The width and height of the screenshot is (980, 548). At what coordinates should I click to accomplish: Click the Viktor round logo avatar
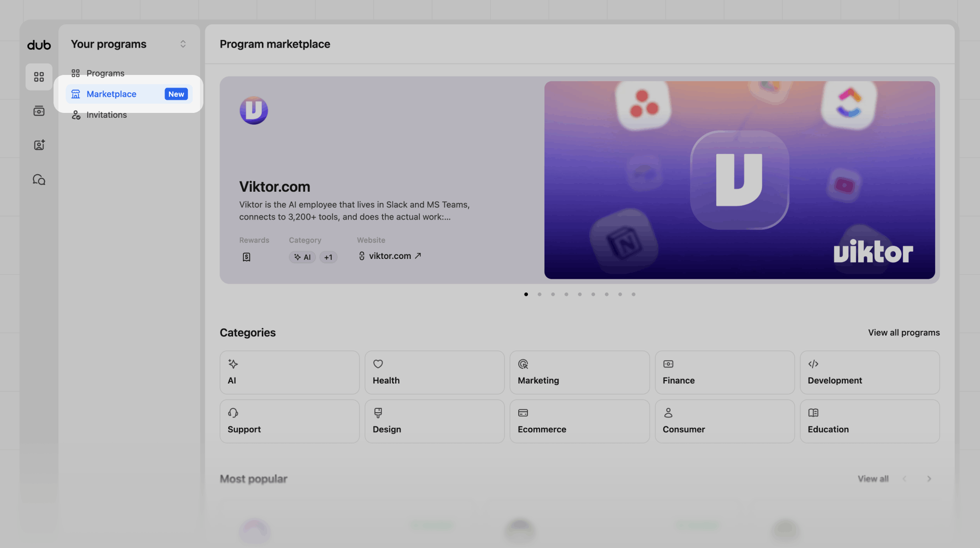(x=254, y=110)
